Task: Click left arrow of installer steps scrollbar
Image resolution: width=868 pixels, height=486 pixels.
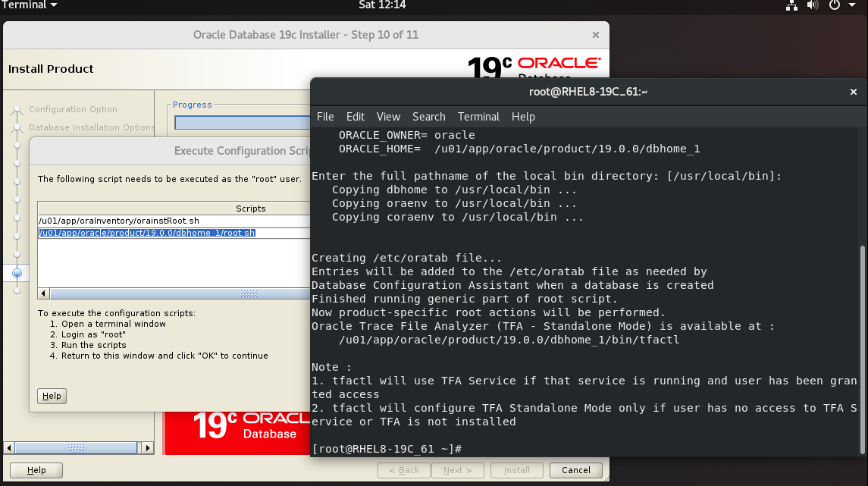Action: (9, 448)
